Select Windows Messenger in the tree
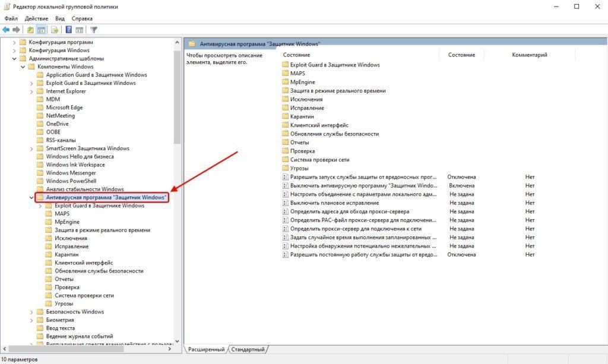 [71, 173]
